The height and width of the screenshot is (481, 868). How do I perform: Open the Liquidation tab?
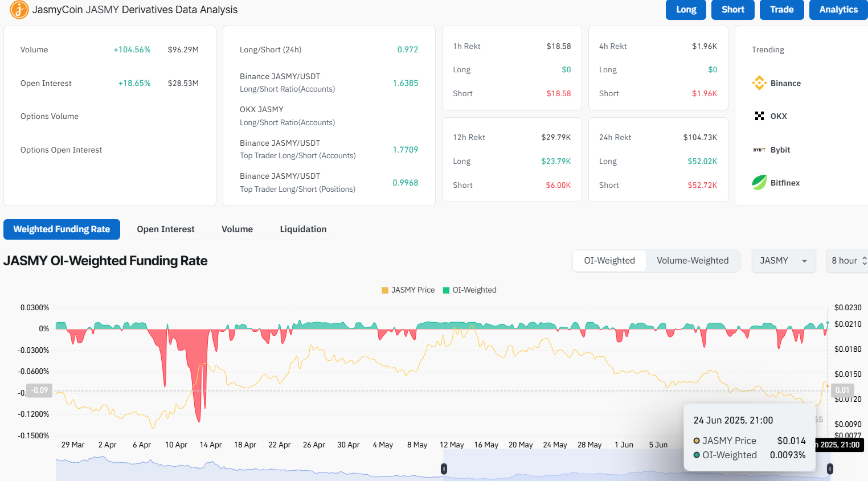303,229
